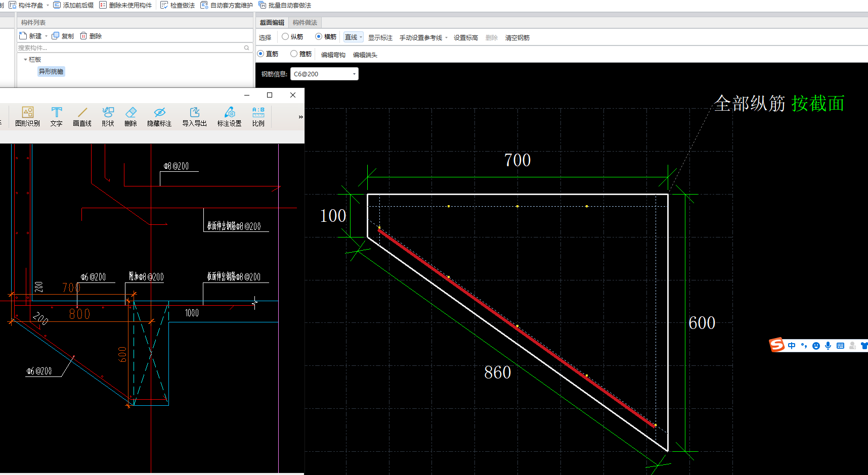Click the 新建 new component icon
Screen dimensions: 868x475
(23, 36)
